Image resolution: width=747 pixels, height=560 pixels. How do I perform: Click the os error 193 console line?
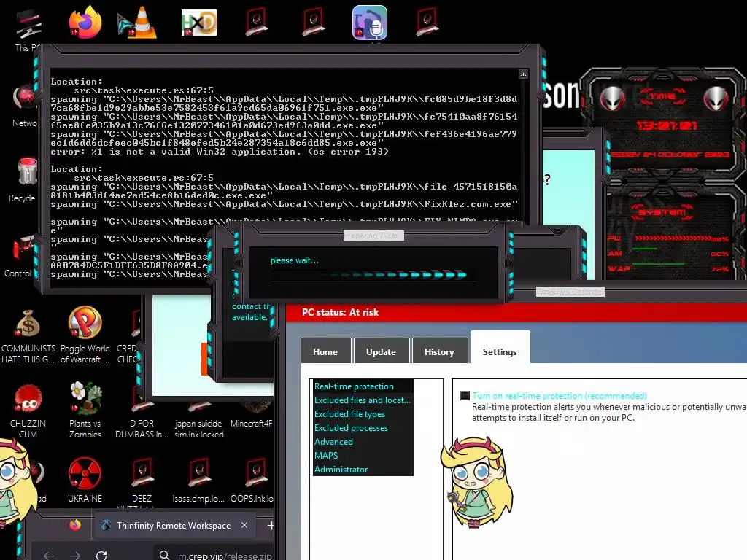(x=220, y=152)
